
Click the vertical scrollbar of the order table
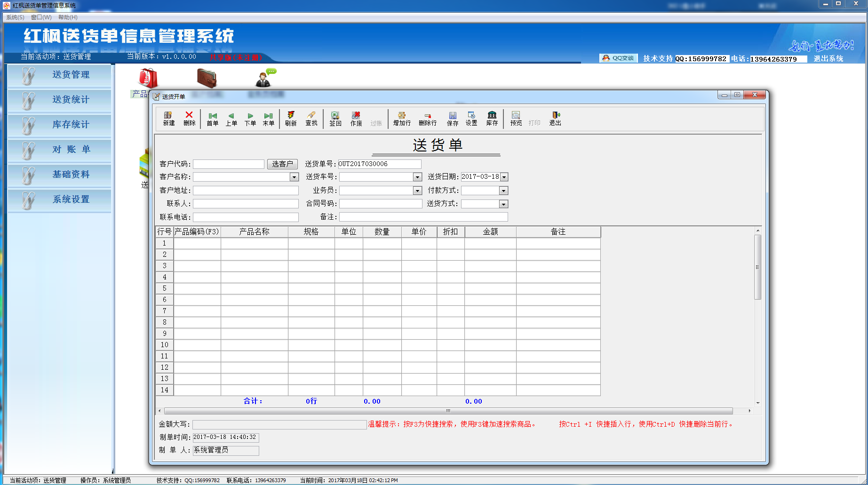coord(757,267)
